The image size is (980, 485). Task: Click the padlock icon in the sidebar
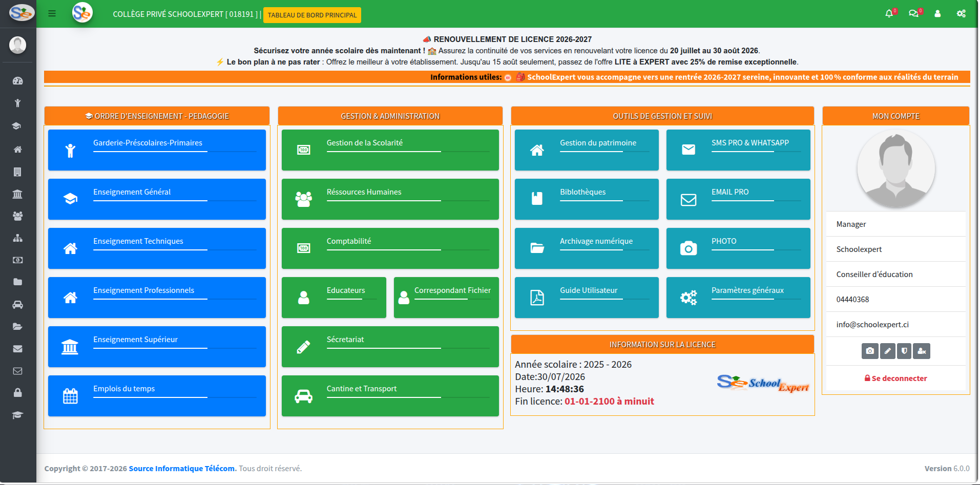tap(17, 393)
